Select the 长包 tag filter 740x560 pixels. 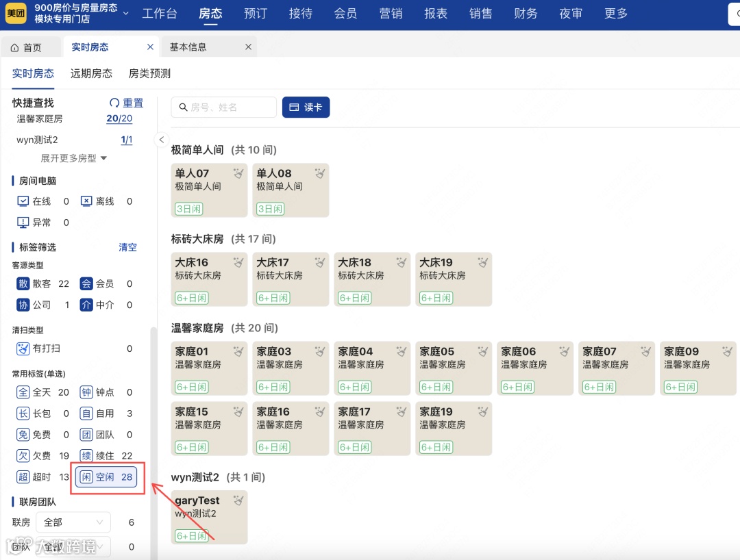43,413
